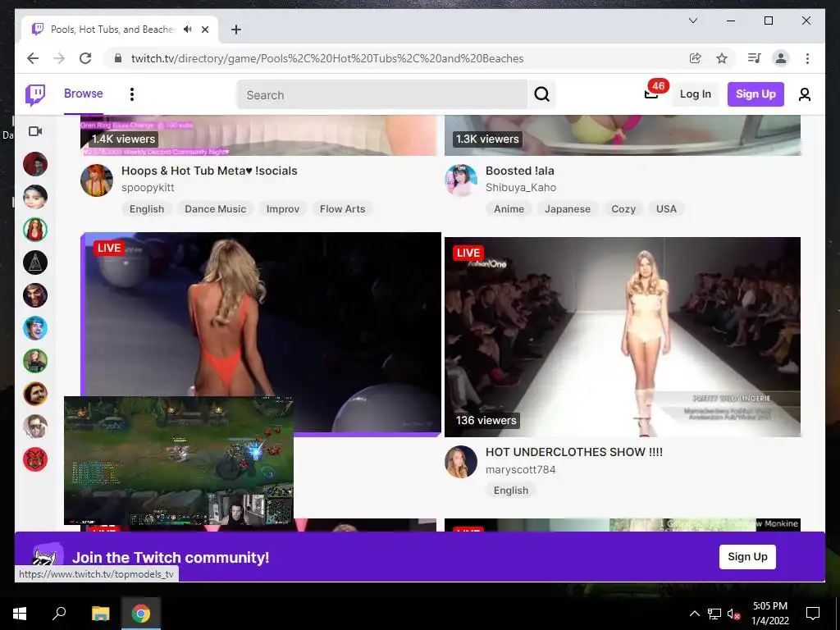Open Chrome media controls icon
Viewport: 840px width, 630px height.
pyautogui.click(x=754, y=58)
